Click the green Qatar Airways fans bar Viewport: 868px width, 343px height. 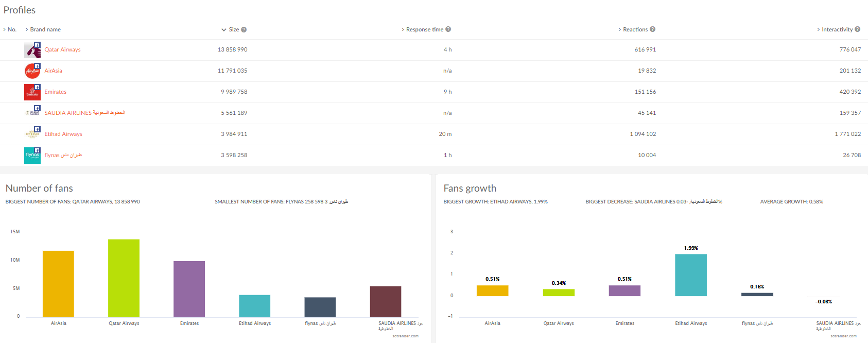pos(124,278)
